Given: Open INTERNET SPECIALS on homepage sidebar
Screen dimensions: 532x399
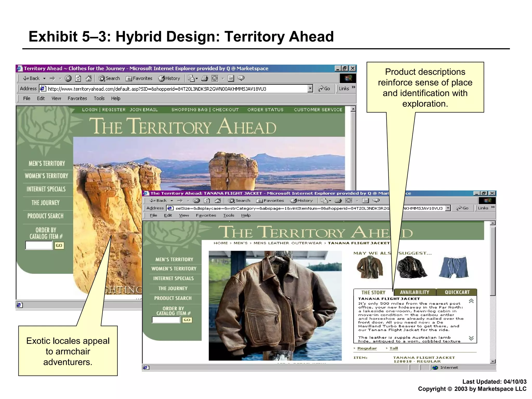Looking at the screenshot, I should pos(46,189).
